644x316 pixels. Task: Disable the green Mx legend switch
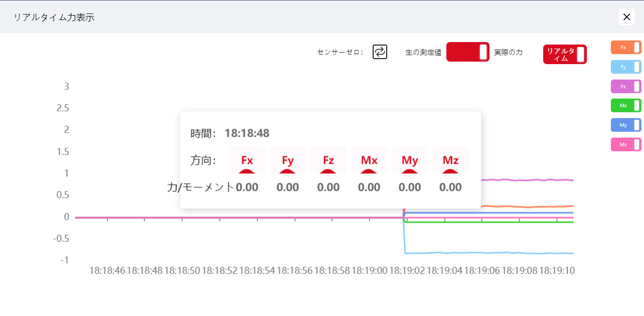tap(625, 106)
